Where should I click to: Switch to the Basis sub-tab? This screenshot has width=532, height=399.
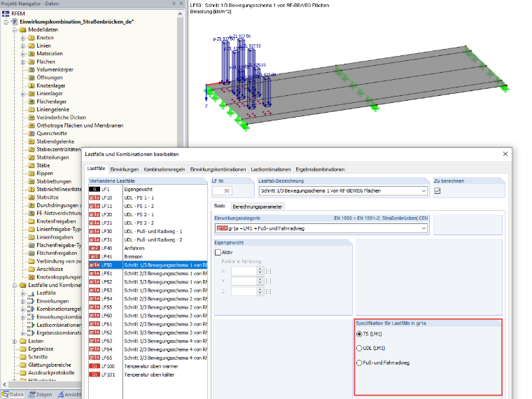tap(220, 206)
